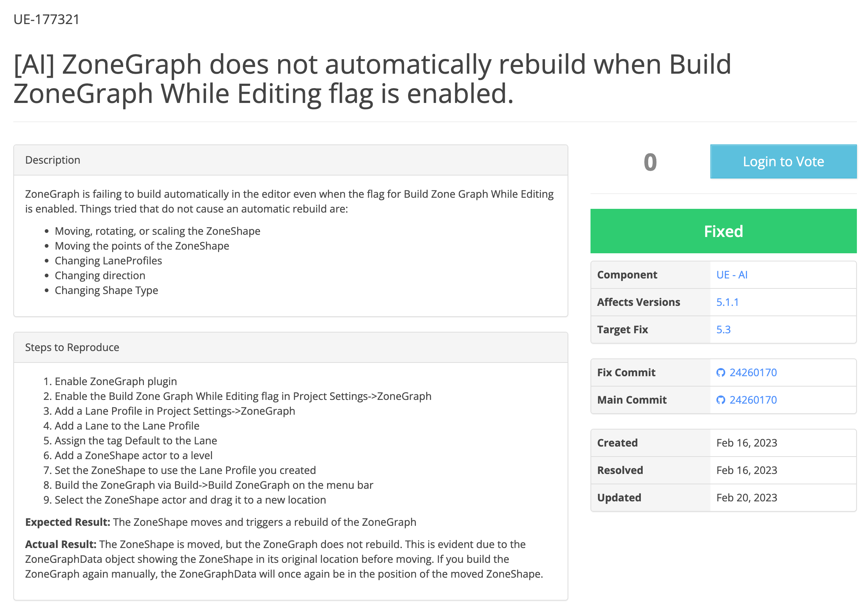Click the Resolved date value
The width and height of the screenshot is (868, 608).
pos(746,470)
